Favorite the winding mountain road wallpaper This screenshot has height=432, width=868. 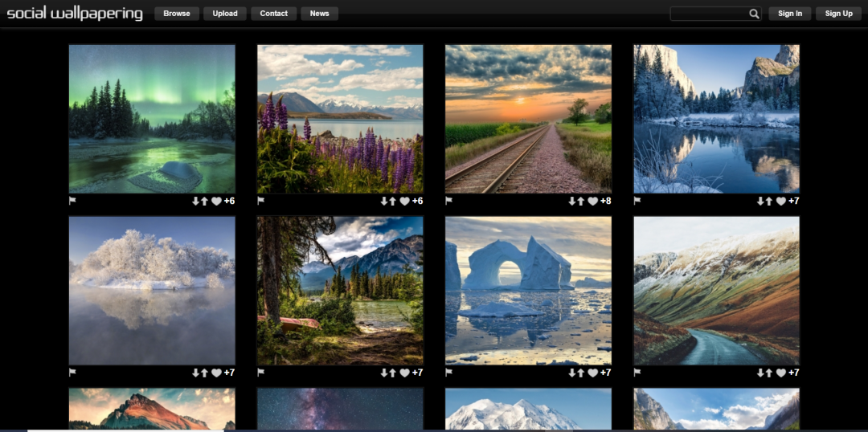(x=780, y=373)
